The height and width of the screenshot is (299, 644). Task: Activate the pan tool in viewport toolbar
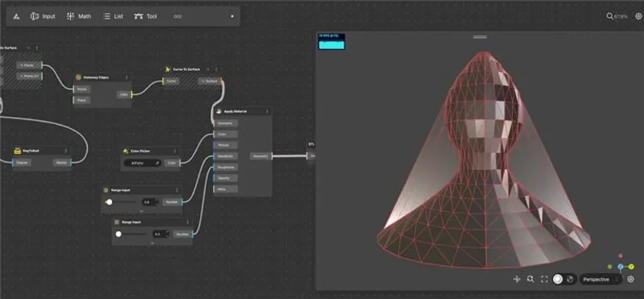(x=517, y=280)
